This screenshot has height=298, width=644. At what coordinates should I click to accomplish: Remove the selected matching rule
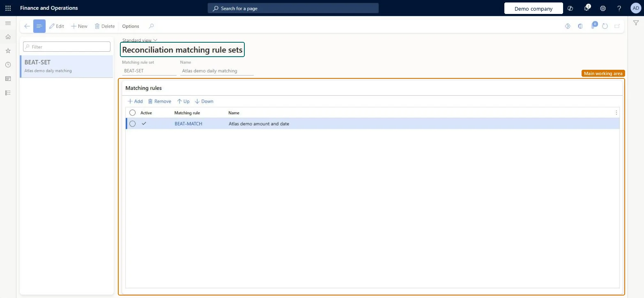[160, 101]
